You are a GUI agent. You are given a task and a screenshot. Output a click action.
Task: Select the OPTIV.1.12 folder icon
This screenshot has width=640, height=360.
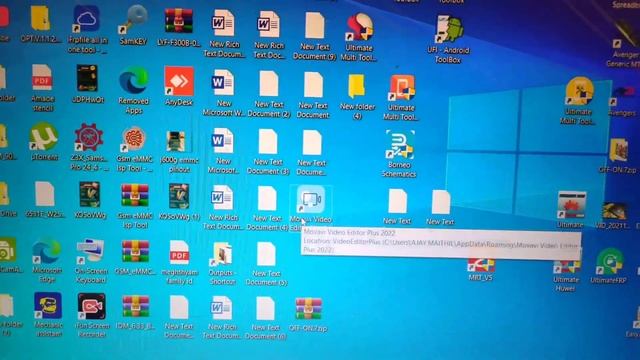coord(40,18)
